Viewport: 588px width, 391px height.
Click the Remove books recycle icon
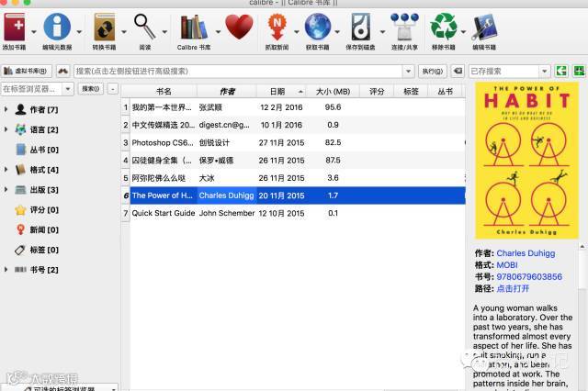coord(444,27)
